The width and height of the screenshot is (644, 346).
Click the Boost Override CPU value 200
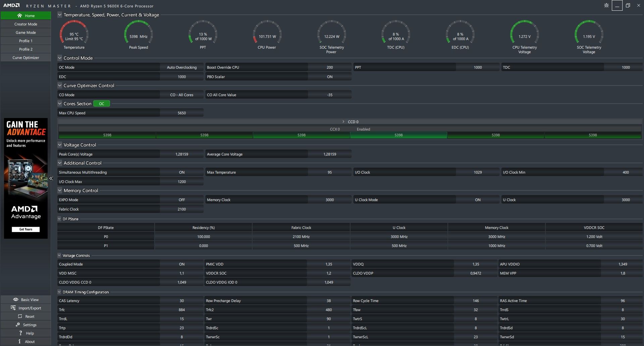click(x=330, y=67)
